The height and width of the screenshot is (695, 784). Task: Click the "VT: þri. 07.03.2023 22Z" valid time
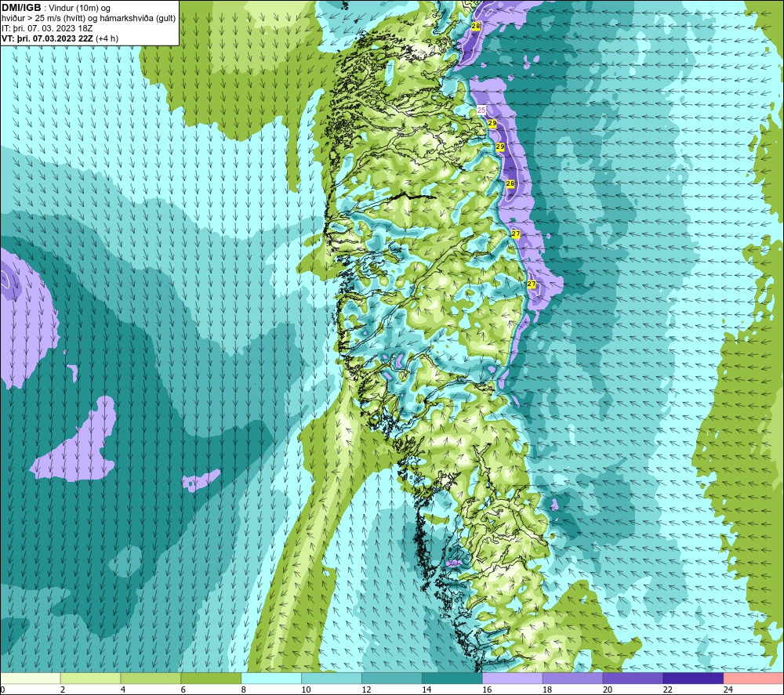pos(47,38)
